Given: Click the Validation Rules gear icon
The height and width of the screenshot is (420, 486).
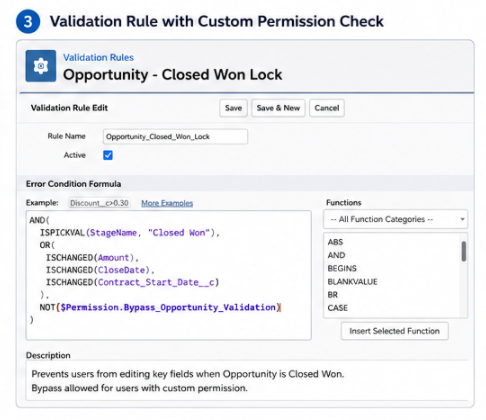Looking at the screenshot, I should click(41, 66).
